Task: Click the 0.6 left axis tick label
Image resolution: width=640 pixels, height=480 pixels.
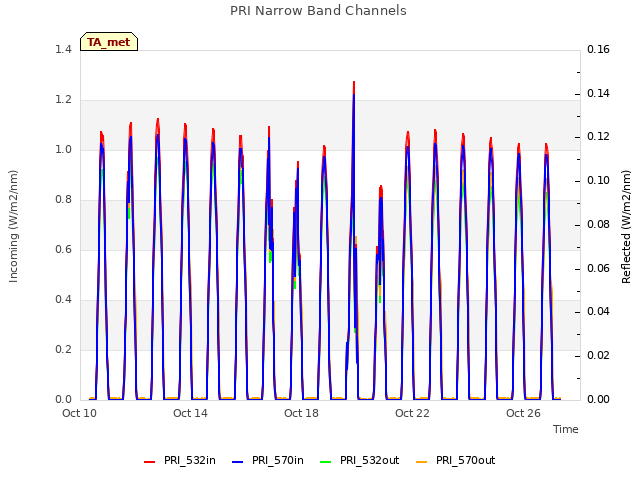Action: pos(63,250)
